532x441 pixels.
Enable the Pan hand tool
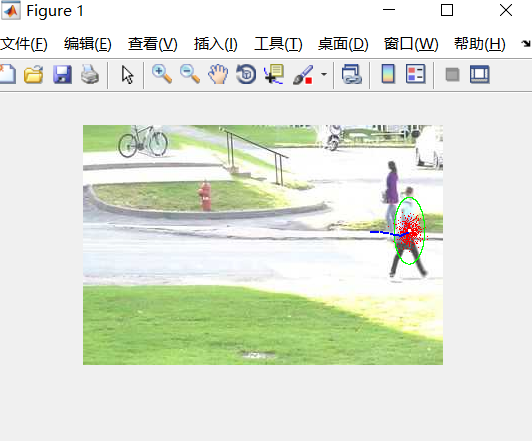point(218,74)
